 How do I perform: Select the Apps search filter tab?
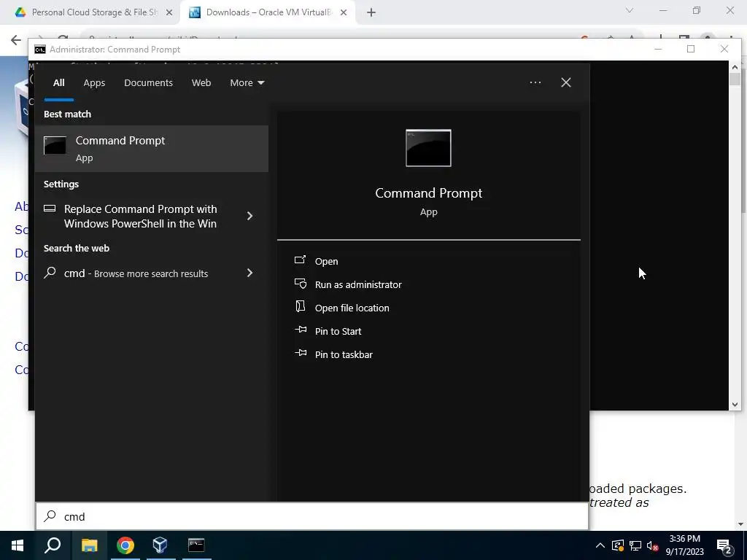coord(94,83)
